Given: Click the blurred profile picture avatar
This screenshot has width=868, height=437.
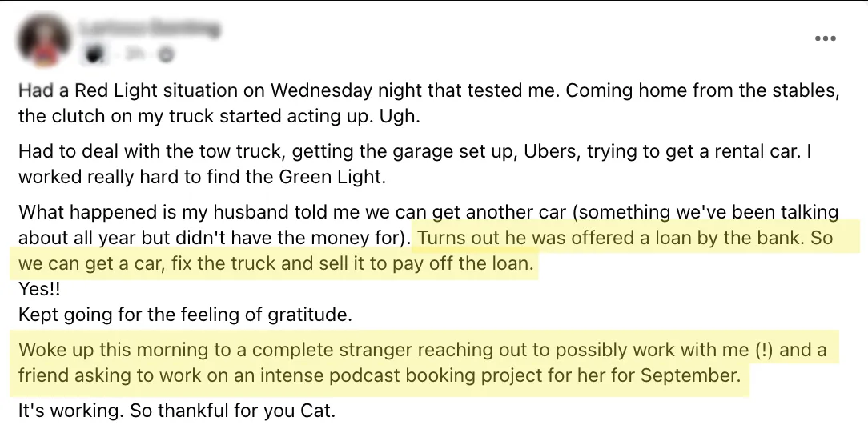Looking at the screenshot, I should [44, 39].
